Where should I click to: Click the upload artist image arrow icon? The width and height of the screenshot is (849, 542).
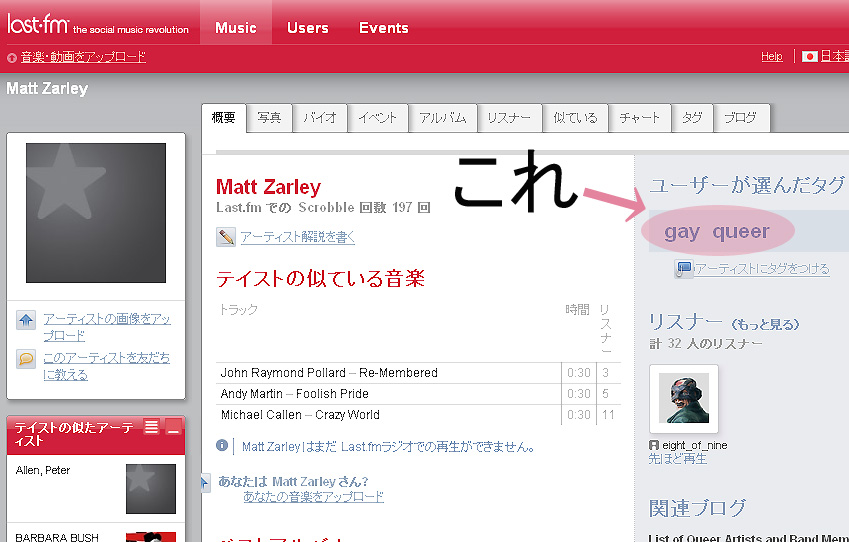pos(26,320)
